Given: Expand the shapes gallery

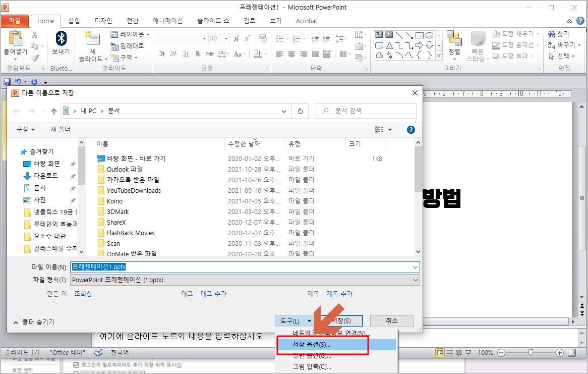Looking at the screenshot, I should [x=439, y=56].
